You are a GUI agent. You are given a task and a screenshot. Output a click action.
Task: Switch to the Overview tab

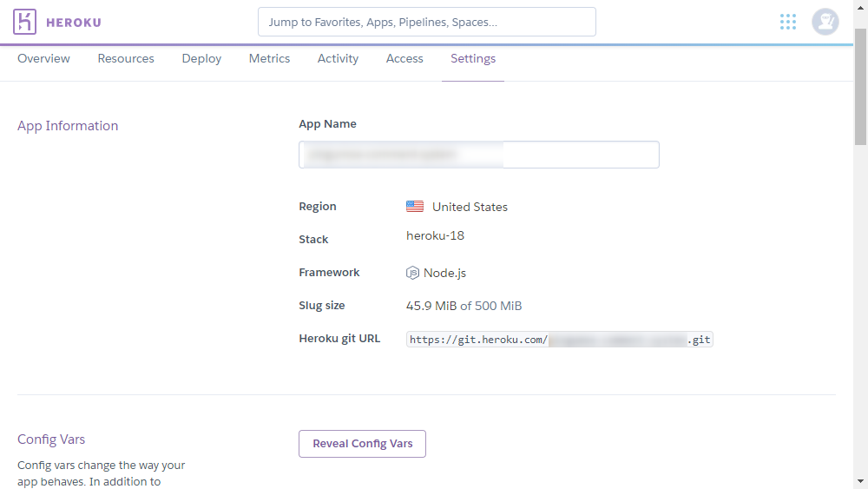43,59
